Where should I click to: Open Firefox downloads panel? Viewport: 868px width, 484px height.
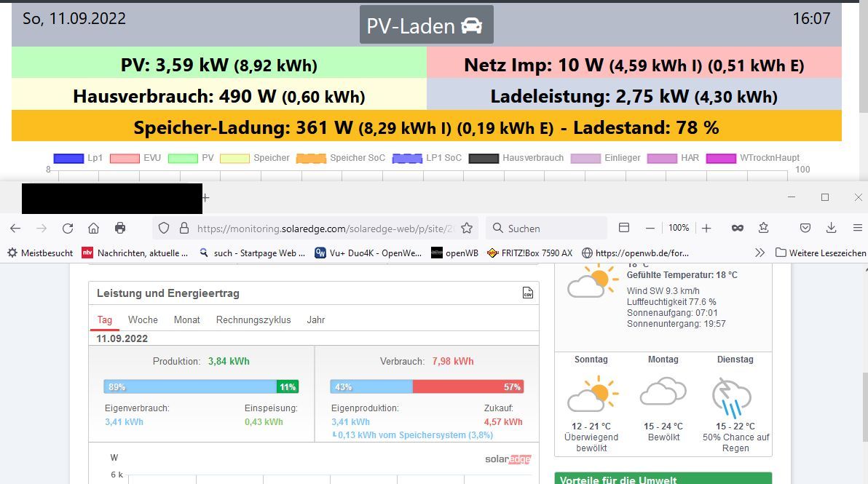pyautogui.click(x=831, y=228)
